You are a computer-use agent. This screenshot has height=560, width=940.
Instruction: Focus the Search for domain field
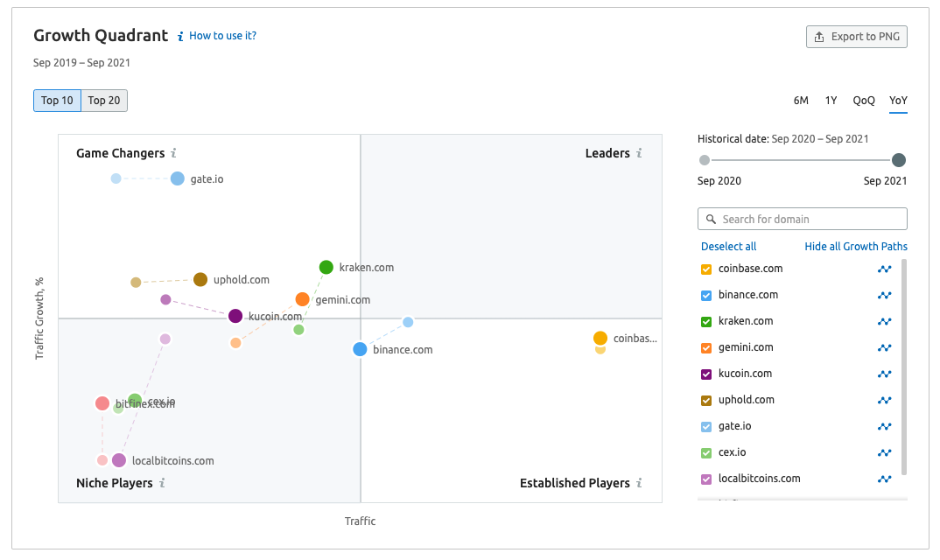click(802, 219)
